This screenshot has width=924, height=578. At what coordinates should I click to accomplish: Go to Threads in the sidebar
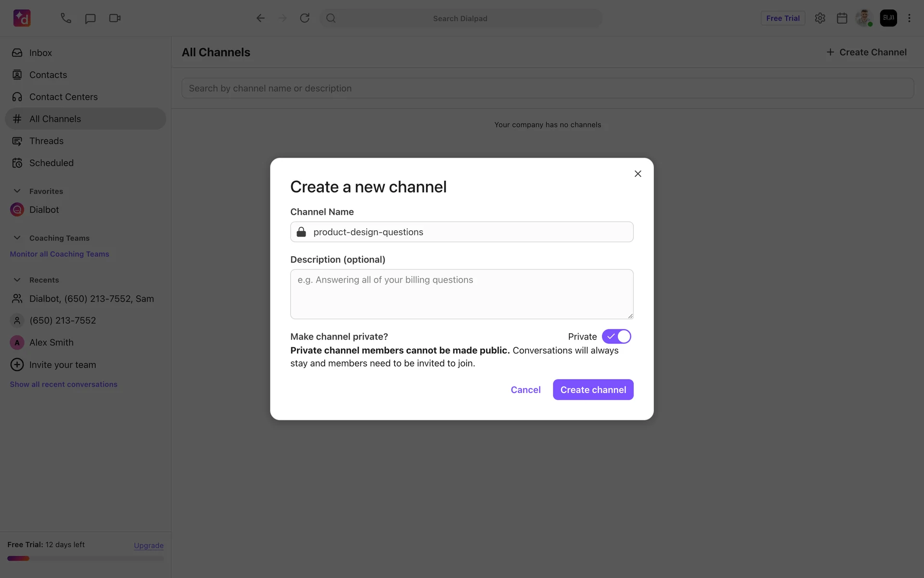tap(46, 141)
